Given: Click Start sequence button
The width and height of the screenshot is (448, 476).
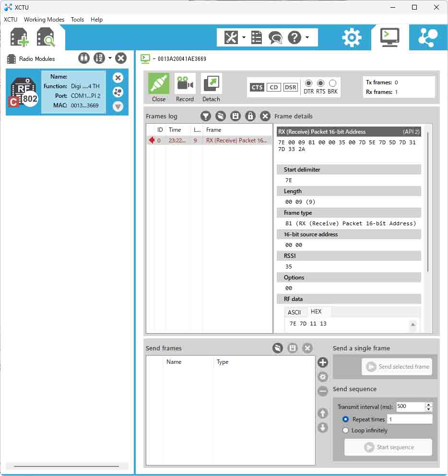Looking at the screenshot, I should pos(388,447).
